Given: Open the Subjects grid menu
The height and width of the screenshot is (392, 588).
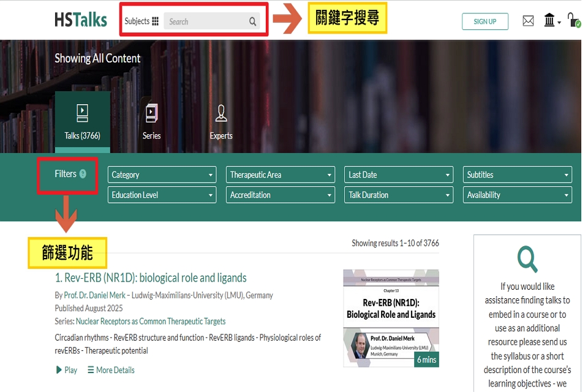Looking at the screenshot, I should (141, 21).
